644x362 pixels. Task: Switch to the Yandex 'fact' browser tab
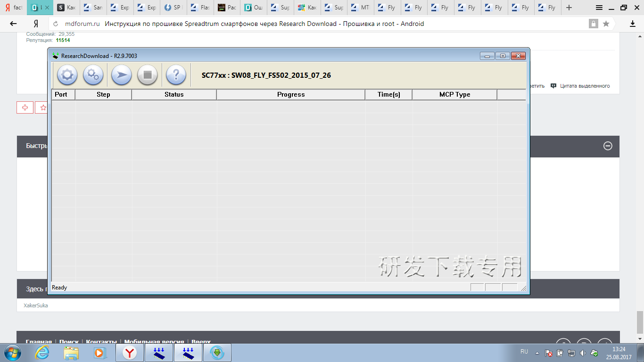13,8
